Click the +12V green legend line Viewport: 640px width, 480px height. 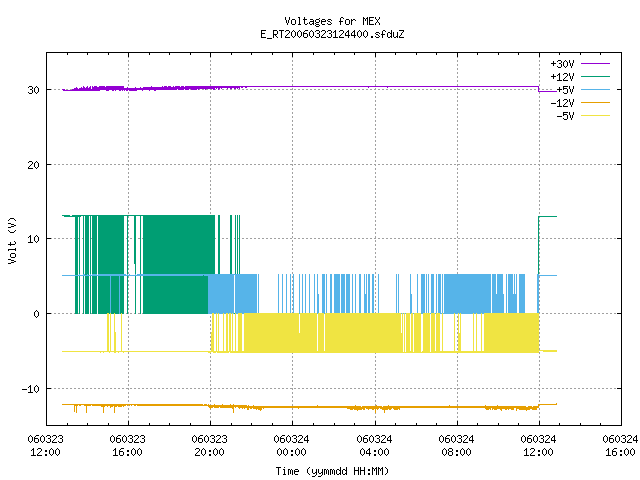pyautogui.click(x=595, y=76)
